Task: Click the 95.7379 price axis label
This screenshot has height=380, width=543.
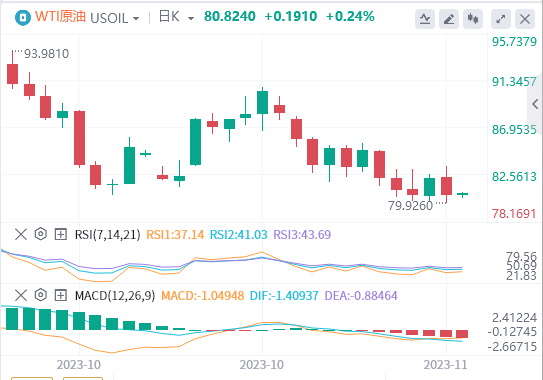Action: pyautogui.click(x=514, y=42)
